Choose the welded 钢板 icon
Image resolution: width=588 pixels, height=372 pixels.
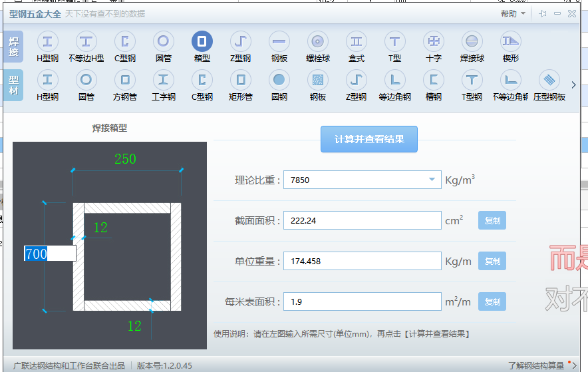pyautogui.click(x=279, y=42)
